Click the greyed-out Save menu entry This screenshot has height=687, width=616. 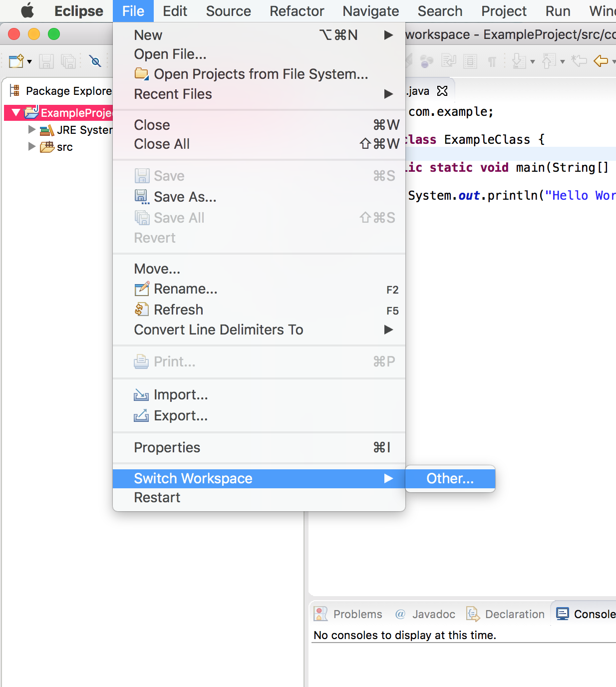click(x=259, y=176)
